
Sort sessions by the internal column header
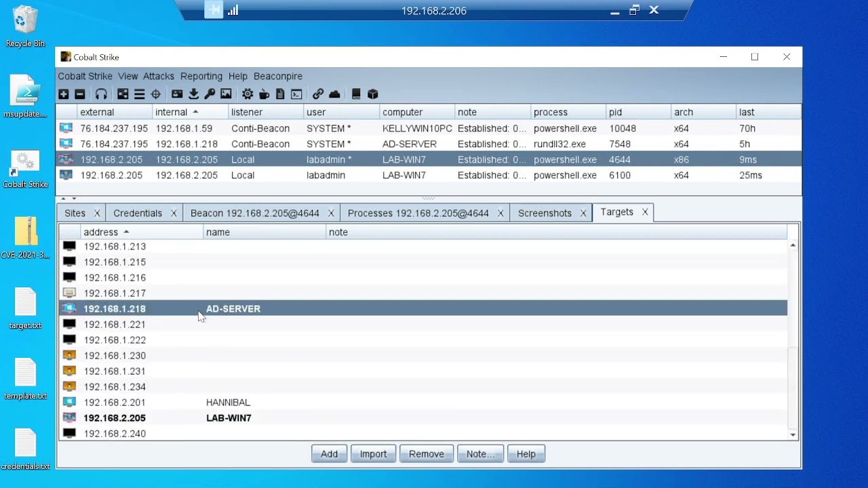[x=190, y=112]
